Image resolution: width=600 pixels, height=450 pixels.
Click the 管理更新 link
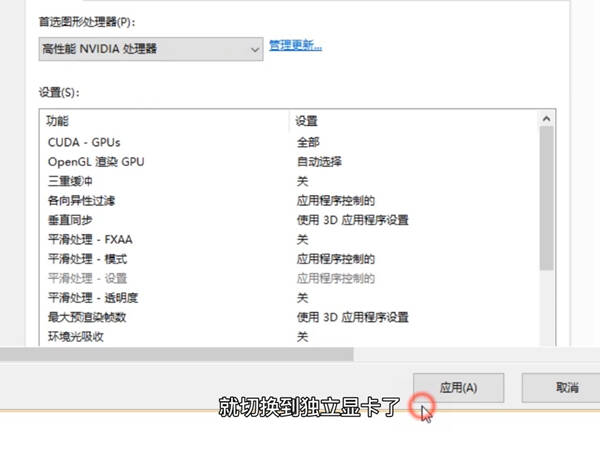tap(295, 46)
